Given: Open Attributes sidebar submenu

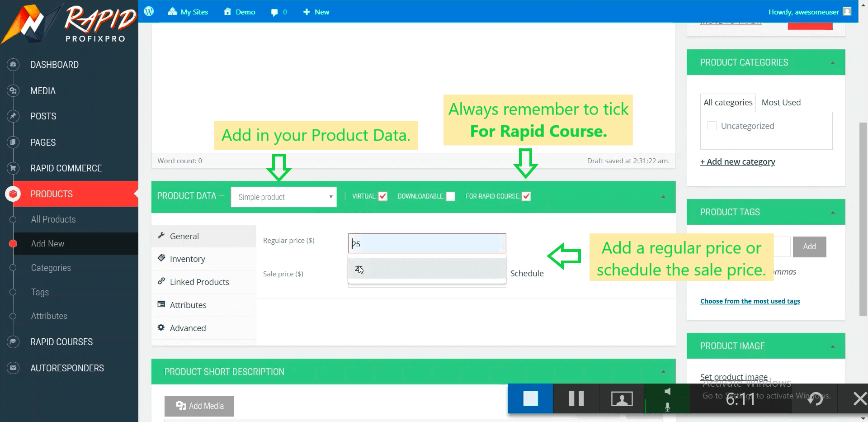Looking at the screenshot, I should point(49,316).
